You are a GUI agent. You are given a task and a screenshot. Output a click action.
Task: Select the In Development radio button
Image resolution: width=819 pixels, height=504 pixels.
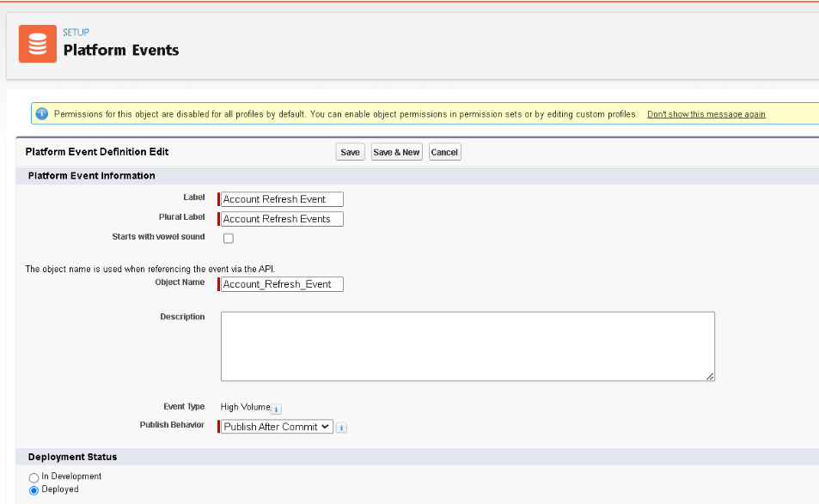click(34, 477)
